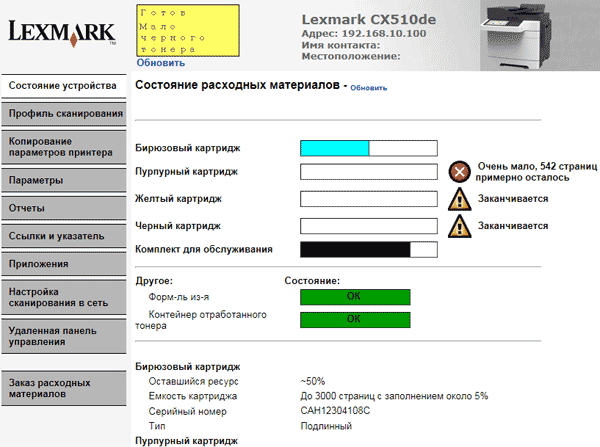Image resolution: width=600 pixels, height=447 pixels.
Task: Click the Желтый картридж label
Action: (x=178, y=199)
